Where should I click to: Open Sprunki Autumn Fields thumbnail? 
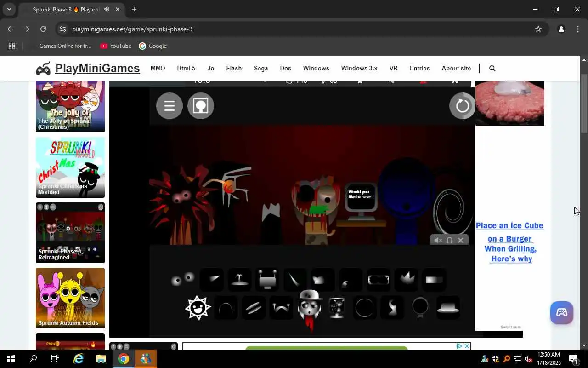(70, 298)
